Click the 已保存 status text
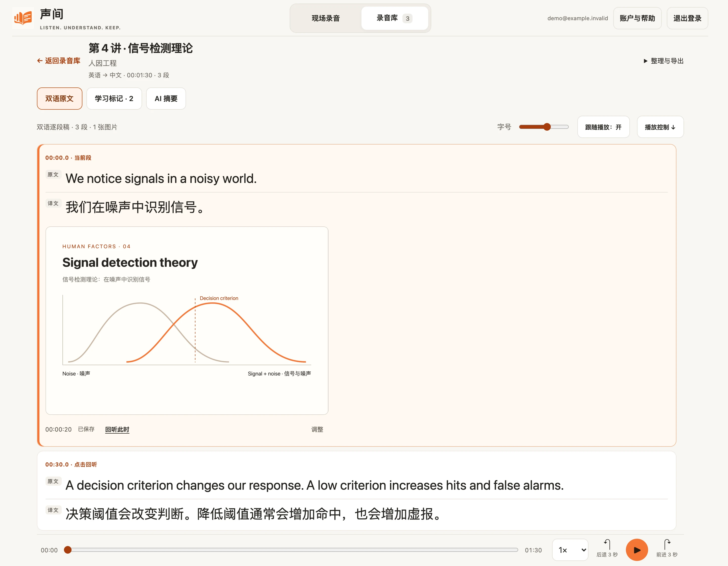Screen dimensions: 728x566 (86, 429)
